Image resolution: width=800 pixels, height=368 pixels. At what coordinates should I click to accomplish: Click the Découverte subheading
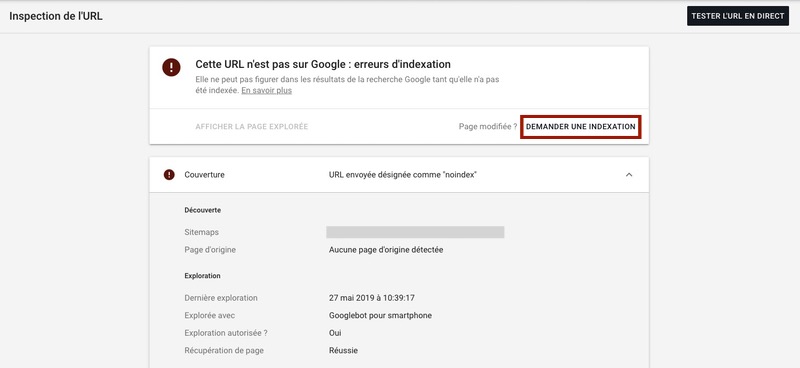point(203,210)
